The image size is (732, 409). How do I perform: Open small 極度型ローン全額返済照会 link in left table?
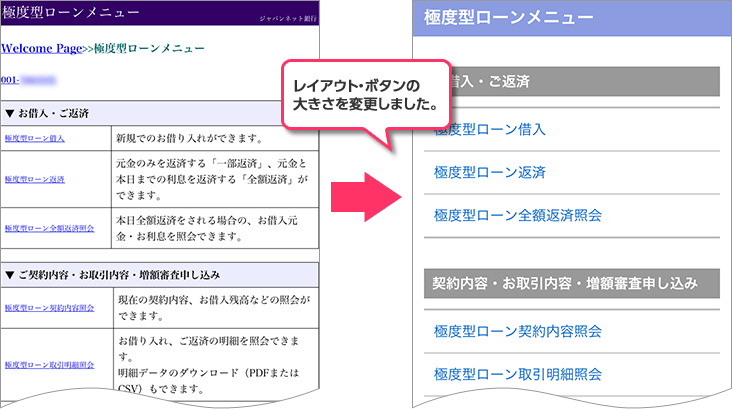pos(49,228)
